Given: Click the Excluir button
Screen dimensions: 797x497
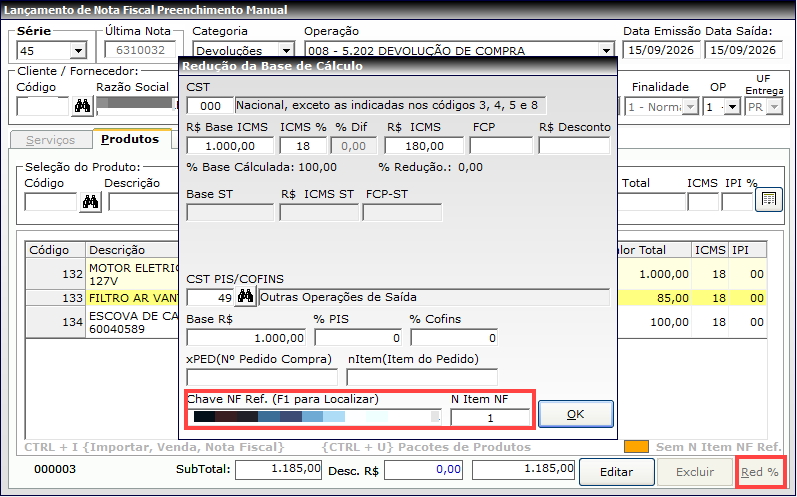Looking at the screenshot, I should click(695, 472).
